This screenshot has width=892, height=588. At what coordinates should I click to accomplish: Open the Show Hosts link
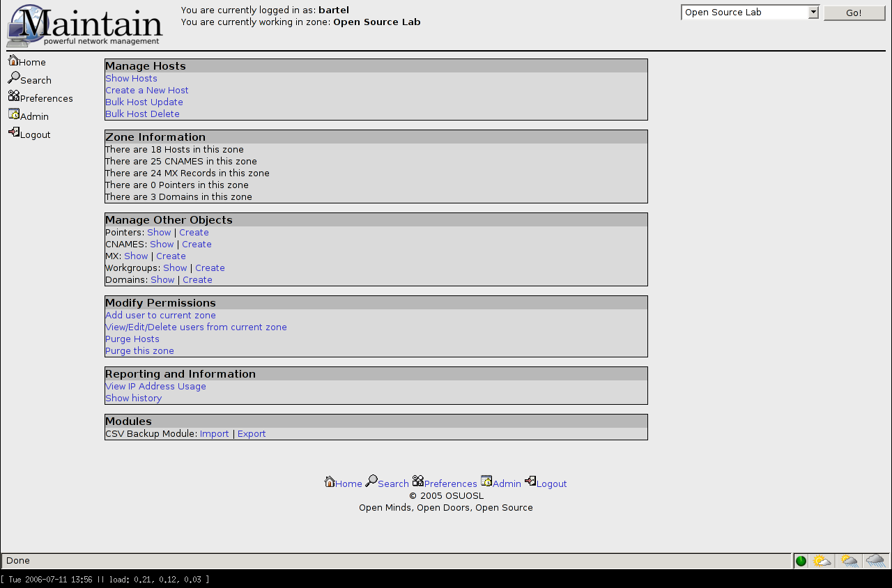point(131,79)
